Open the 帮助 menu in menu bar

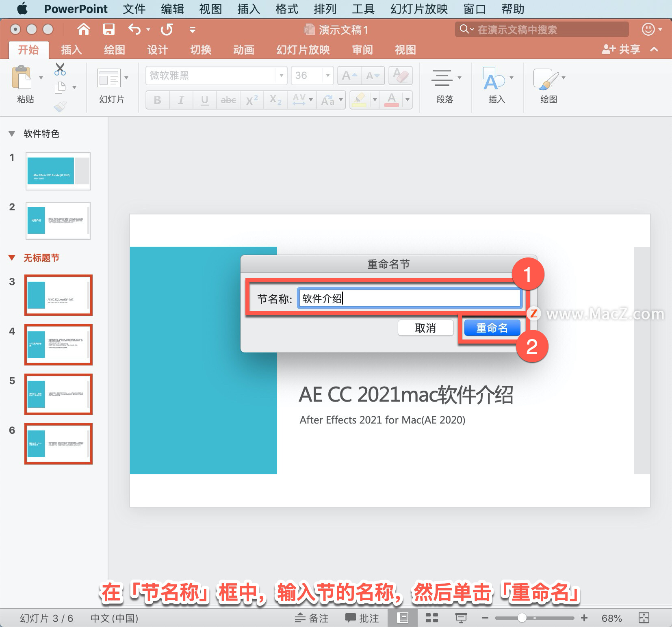(x=513, y=9)
